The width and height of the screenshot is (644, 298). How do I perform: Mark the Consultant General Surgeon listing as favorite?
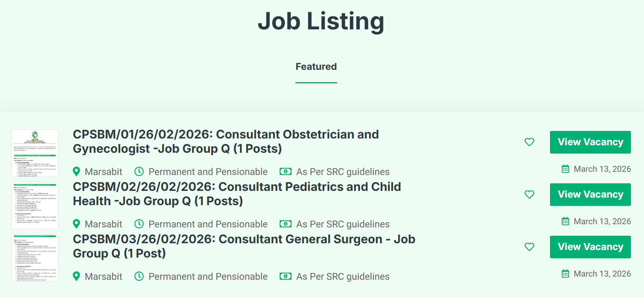coord(529,247)
